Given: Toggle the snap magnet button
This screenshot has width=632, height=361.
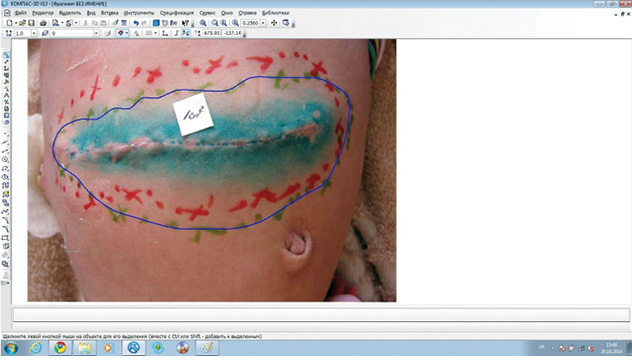Looking at the screenshot, I should (x=120, y=33).
